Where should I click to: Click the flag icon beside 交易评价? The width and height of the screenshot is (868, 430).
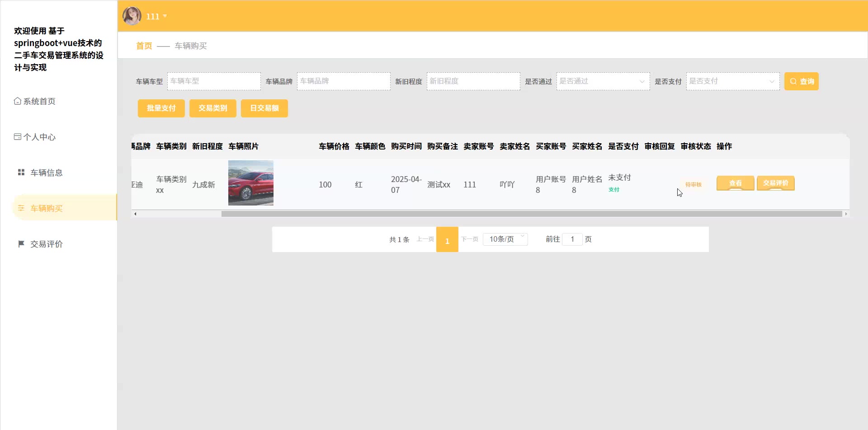pos(21,244)
